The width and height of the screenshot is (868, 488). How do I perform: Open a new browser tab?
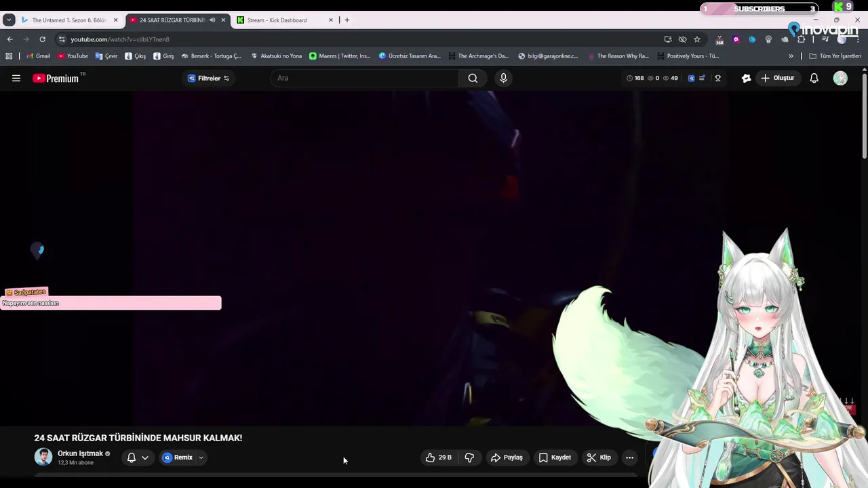(x=347, y=20)
